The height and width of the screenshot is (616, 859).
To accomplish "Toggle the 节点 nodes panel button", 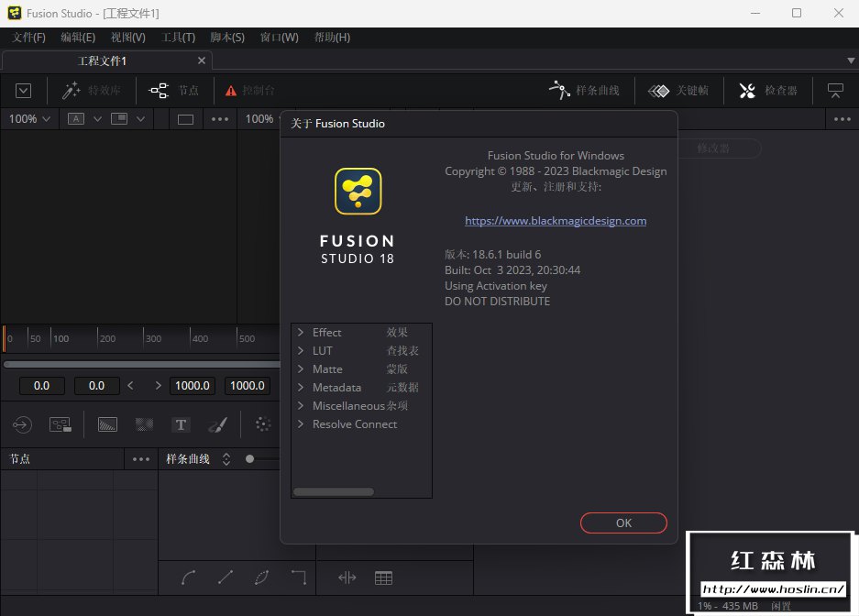I will coord(173,91).
